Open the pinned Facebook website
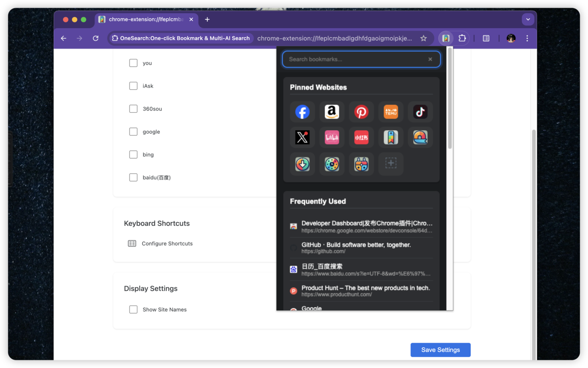The image size is (588, 368). tap(302, 112)
